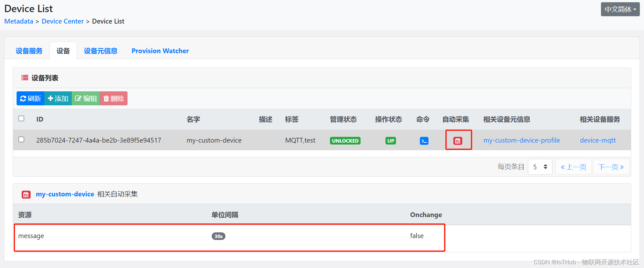The height and width of the screenshot is (268, 644).
Task: Switch to the 设备服务 tab
Action: [x=29, y=51]
